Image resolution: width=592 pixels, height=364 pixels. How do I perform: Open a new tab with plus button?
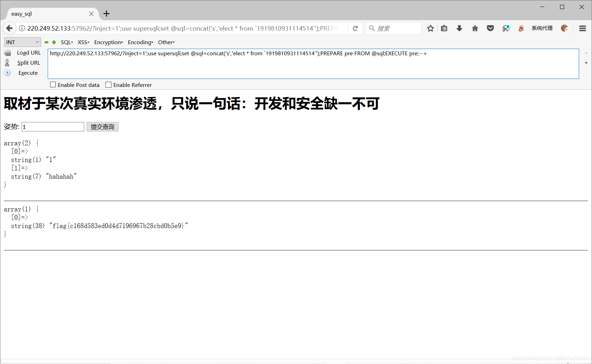pyautogui.click(x=106, y=14)
